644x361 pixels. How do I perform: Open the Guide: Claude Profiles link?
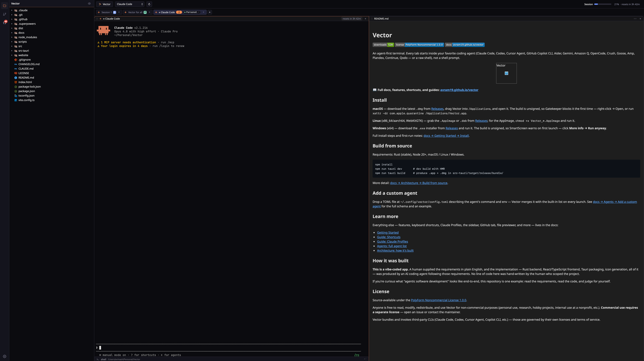[392, 242]
